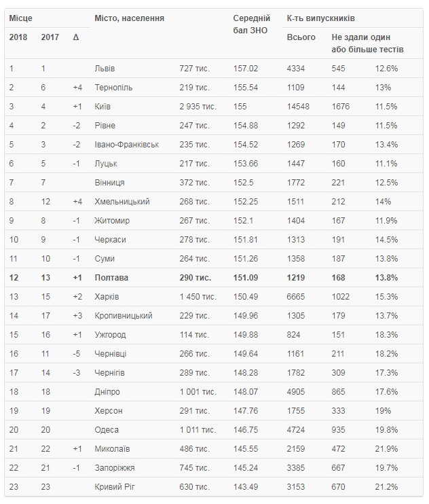Image resolution: width=429 pixels, height=504 pixels.
Task: Click Запоріжжя population value 745 тис.
Action: [x=194, y=468]
